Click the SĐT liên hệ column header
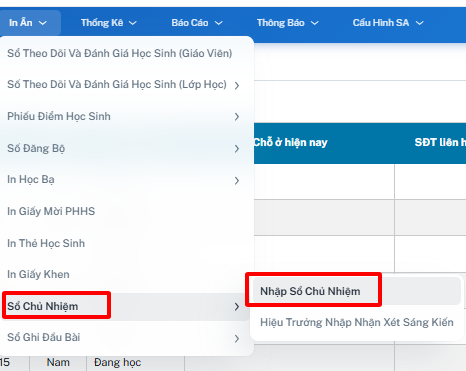The height and width of the screenshot is (371, 466). 440,142
